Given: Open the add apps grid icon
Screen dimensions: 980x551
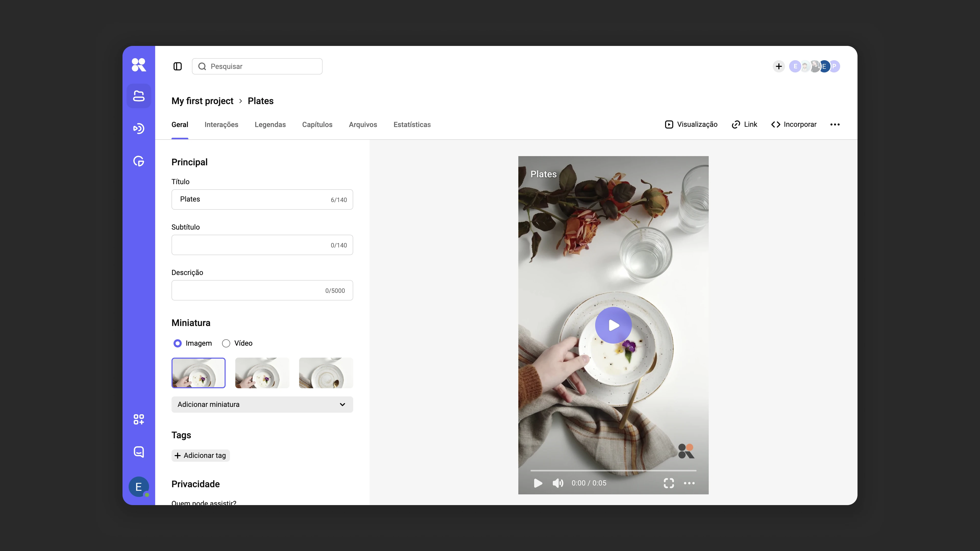Looking at the screenshot, I should pyautogui.click(x=139, y=419).
